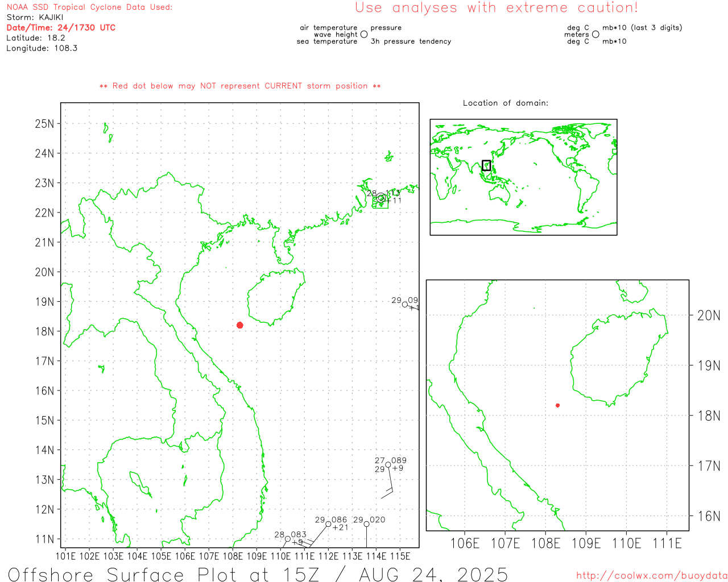
Task: Click 'mb*10 (last 3 digits)' legend text
Action: (642, 28)
